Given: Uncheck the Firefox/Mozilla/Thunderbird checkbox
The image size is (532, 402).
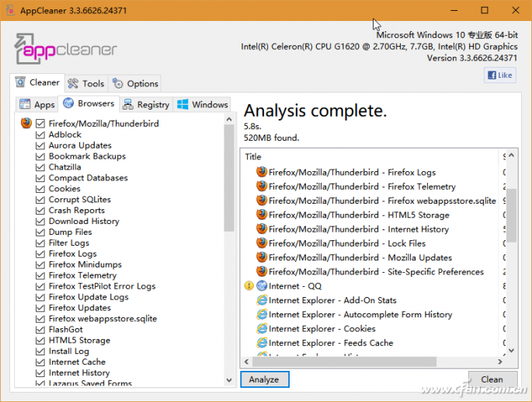Looking at the screenshot, I should pos(40,124).
